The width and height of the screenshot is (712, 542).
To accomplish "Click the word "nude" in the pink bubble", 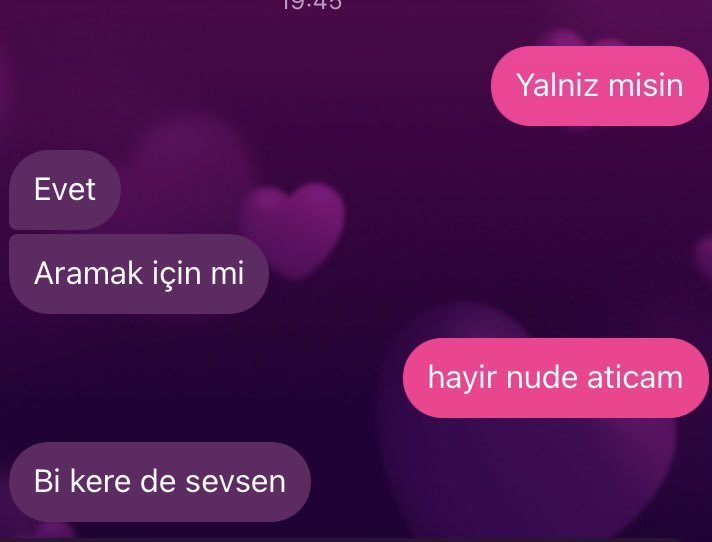I will (542, 377).
